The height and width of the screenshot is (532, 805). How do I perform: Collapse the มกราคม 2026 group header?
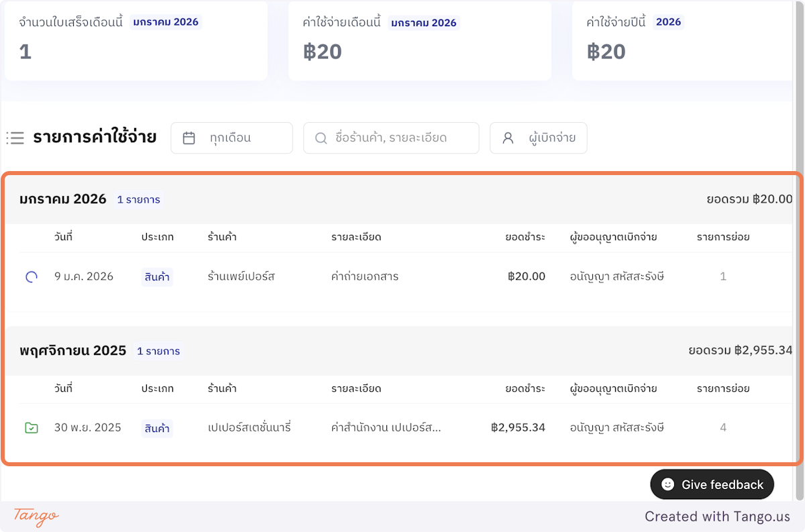coord(63,199)
